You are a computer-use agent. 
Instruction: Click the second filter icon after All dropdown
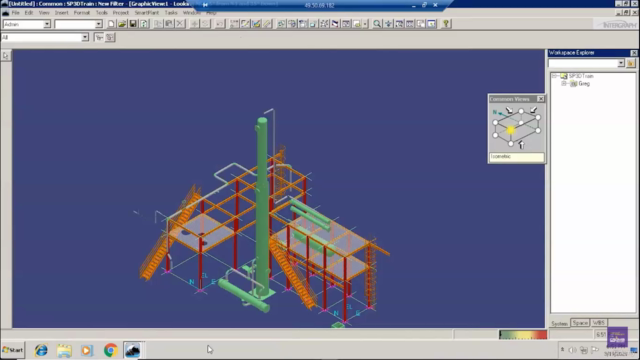110,38
